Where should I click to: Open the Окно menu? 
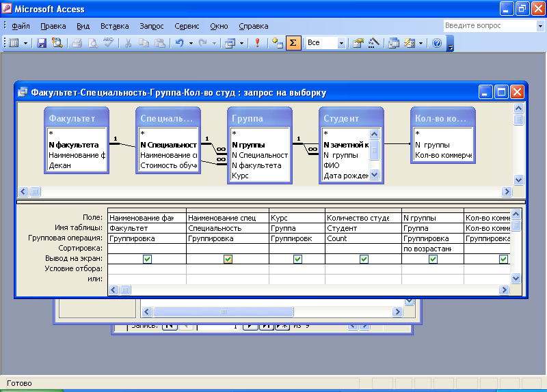point(219,26)
